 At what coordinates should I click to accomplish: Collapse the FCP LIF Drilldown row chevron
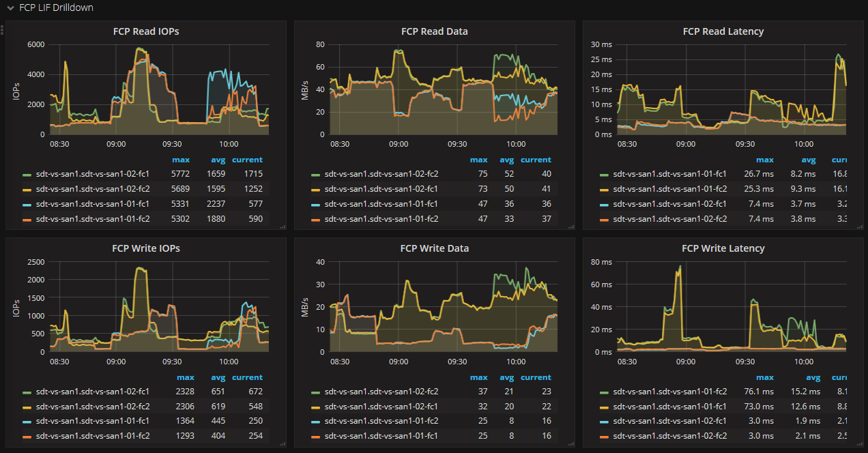point(10,8)
